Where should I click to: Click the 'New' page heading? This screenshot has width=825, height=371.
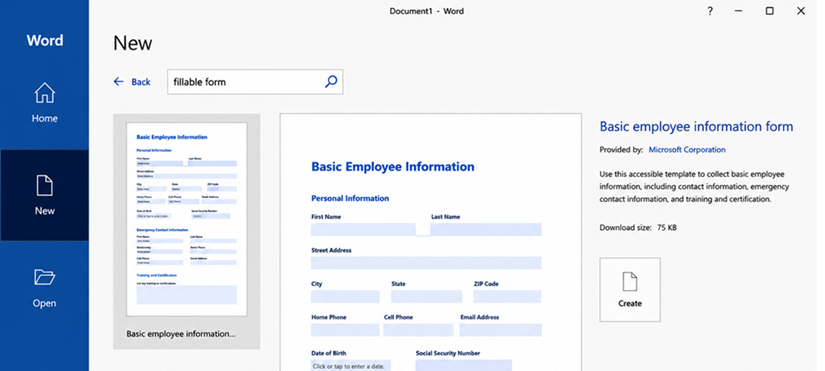coord(133,43)
